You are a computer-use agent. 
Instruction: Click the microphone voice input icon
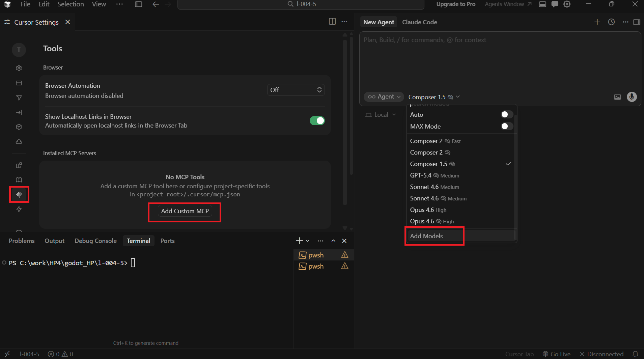point(632,97)
